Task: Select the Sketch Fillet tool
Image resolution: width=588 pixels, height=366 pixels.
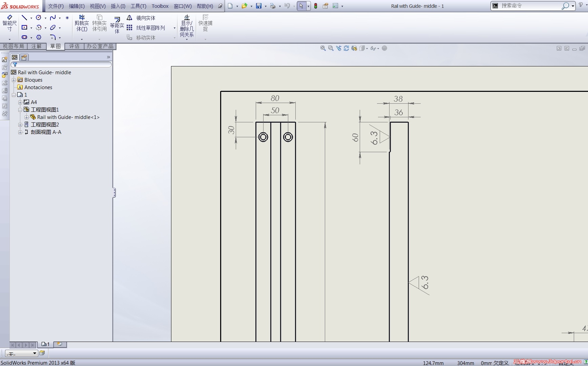Action: pos(53,37)
